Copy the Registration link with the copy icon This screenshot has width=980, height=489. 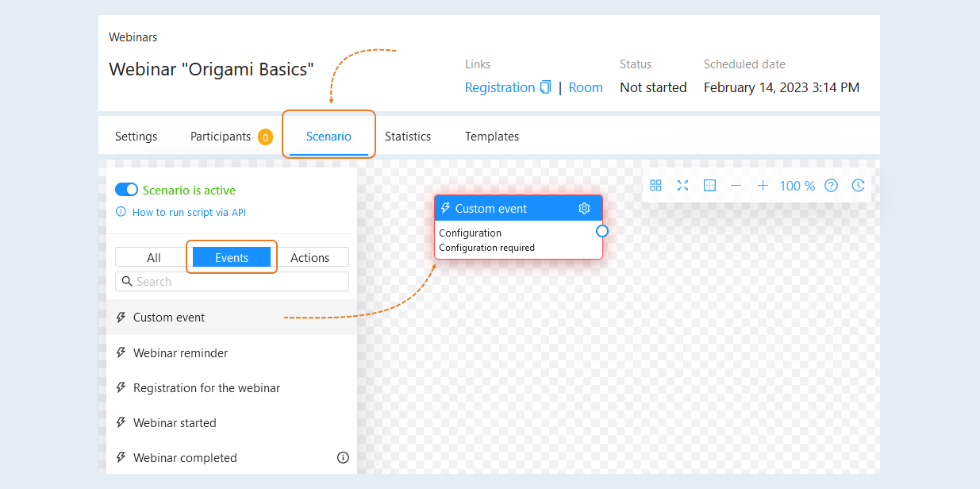(545, 87)
